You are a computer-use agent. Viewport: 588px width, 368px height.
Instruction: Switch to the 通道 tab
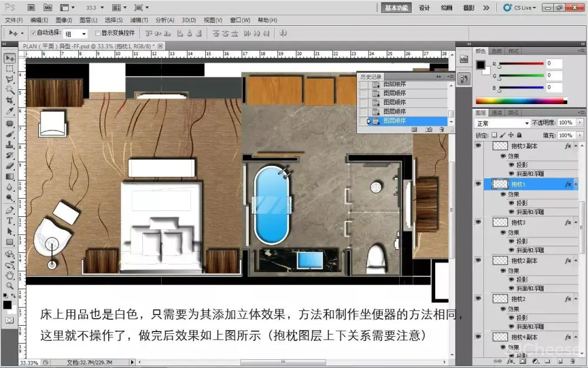click(497, 112)
